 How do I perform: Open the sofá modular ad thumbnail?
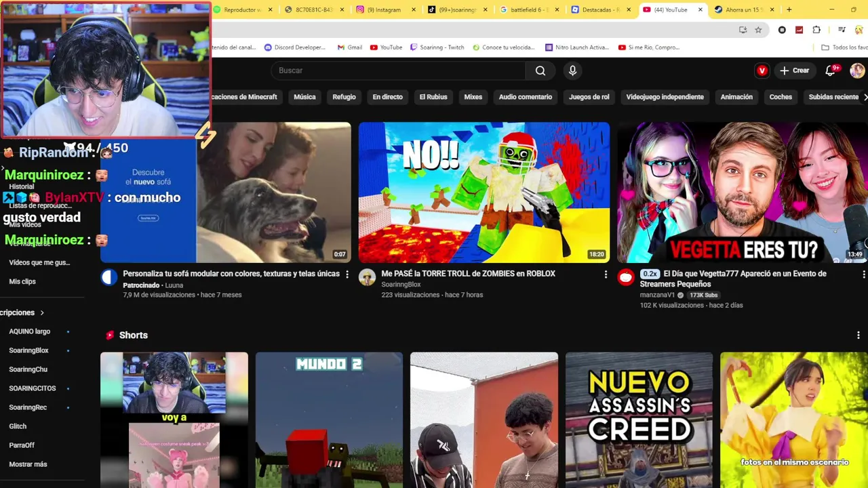(x=226, y=192)
